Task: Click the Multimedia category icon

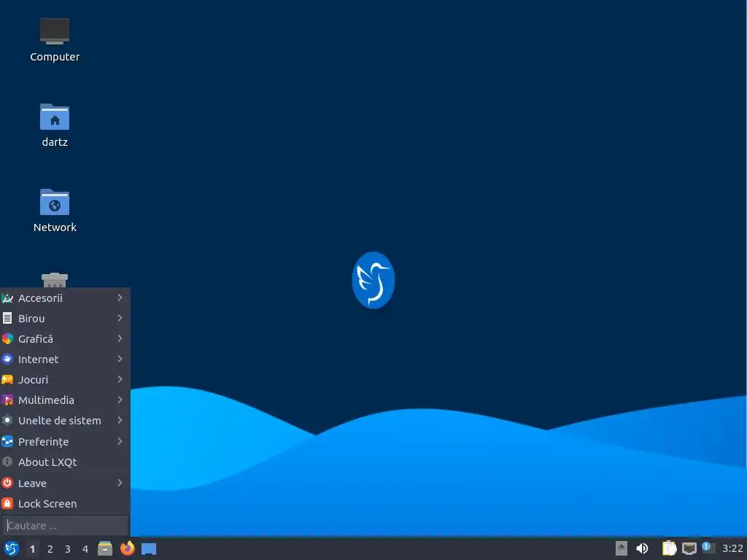Action: pyautogui.click(x=7, y=400)
